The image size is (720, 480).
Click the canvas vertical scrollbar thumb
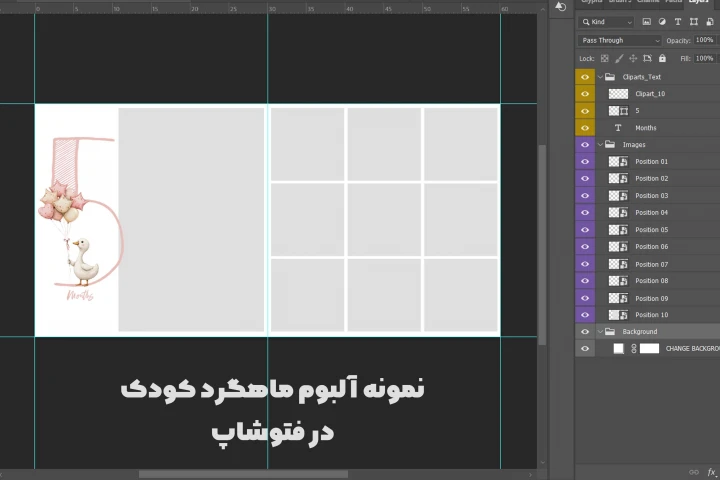(x=542, y=244)
